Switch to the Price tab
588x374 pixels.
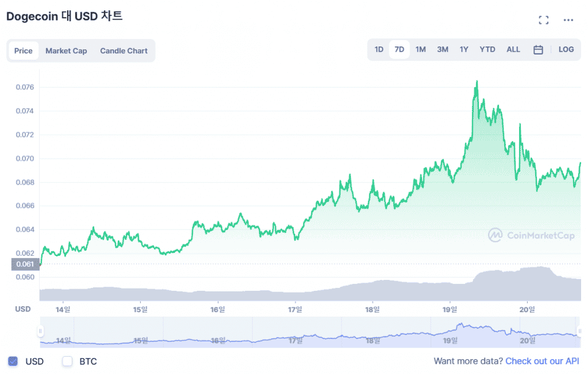point(23,50)
